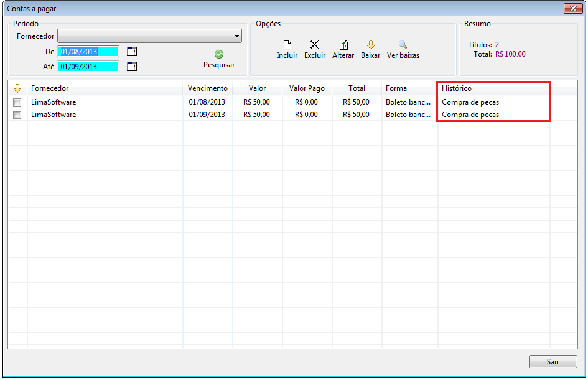Click R$ 0,00 Valor Pago in 01/09/2013 row
The height and width of the screenshot is (380, 588).
pyautogui.click(x=306, y=115)
